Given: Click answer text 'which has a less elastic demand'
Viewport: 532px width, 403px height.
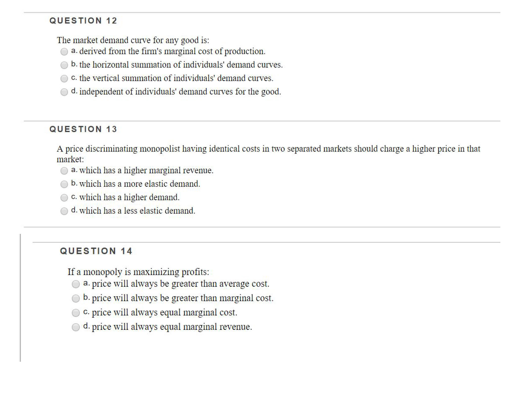Looking at the screenshot, I should click(137, 211).
